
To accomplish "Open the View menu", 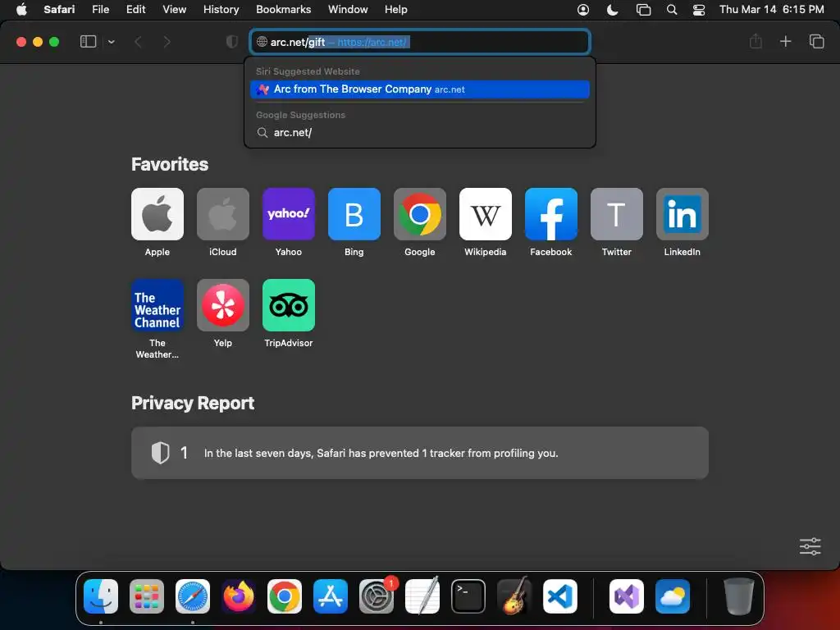I will [x=174, y=10].
